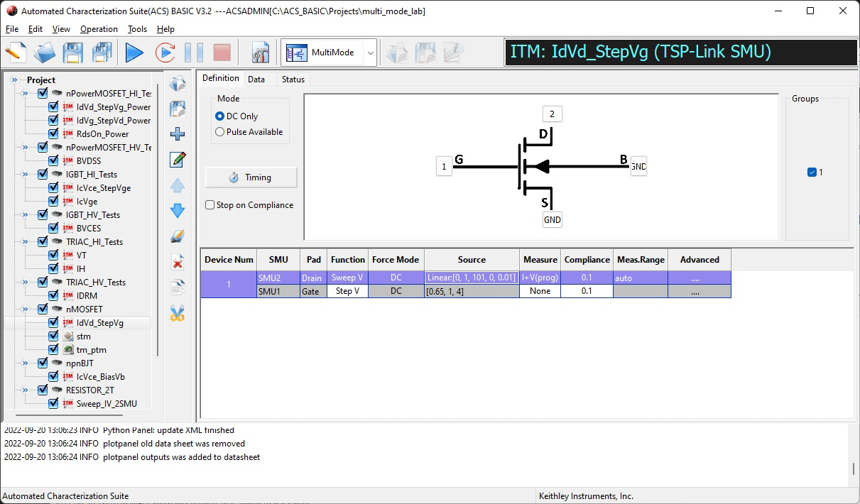Screen dimensions: 860x504
Task: Click the Repeat Run circular arrow icon
Action: (165, 53)
